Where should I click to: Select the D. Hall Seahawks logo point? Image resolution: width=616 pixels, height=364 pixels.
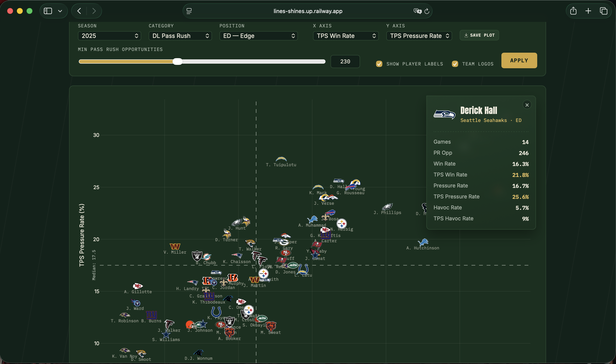click(339, 181)
